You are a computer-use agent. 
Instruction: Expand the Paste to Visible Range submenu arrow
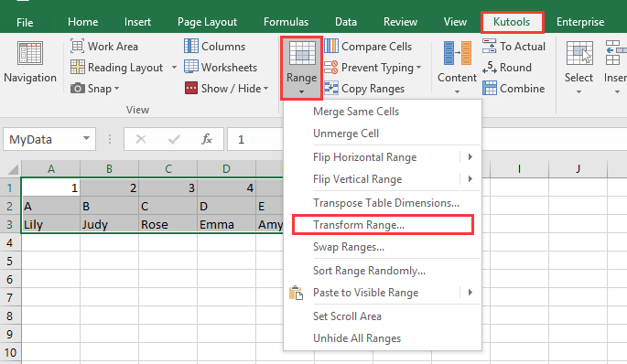(470, 293)
